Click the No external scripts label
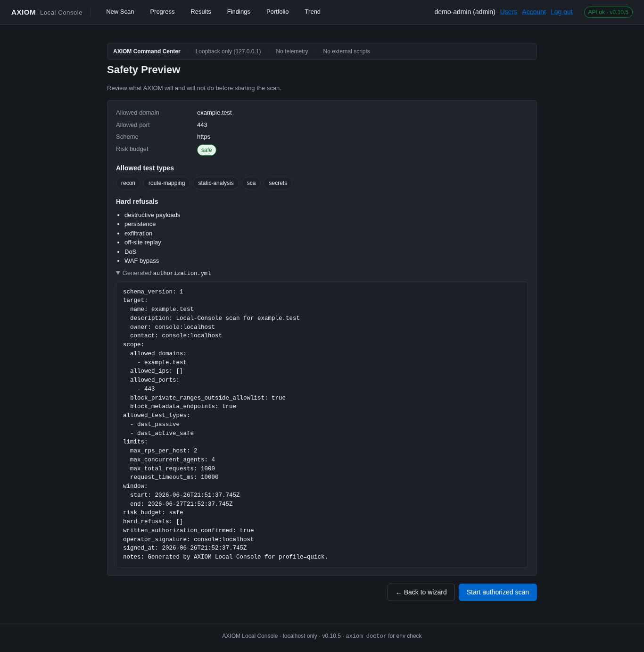The height and width of the screenshot is (652, 644). click(347, 51)
